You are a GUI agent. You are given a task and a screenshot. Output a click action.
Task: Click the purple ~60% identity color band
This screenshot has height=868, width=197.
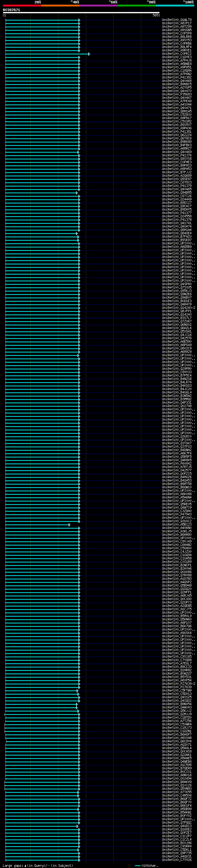click(98, 6)
